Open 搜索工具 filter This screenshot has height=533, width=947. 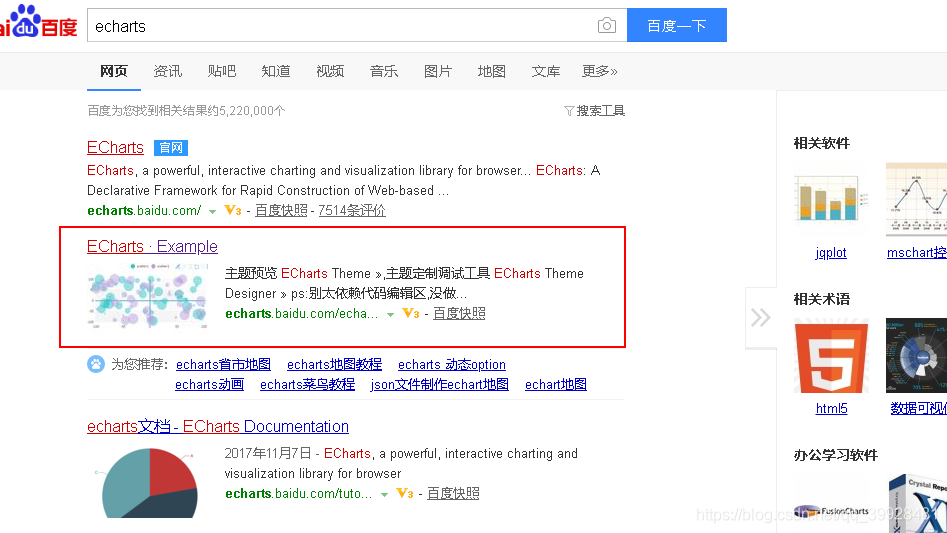[x=594, y=110]
